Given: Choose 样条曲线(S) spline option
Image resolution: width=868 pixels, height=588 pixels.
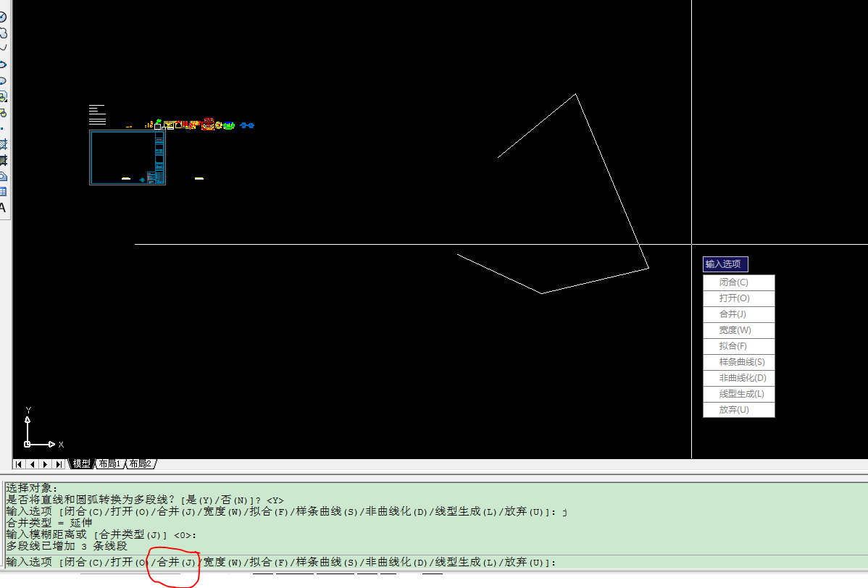Looking at the screenshot, I should click(x=738, y=362).
